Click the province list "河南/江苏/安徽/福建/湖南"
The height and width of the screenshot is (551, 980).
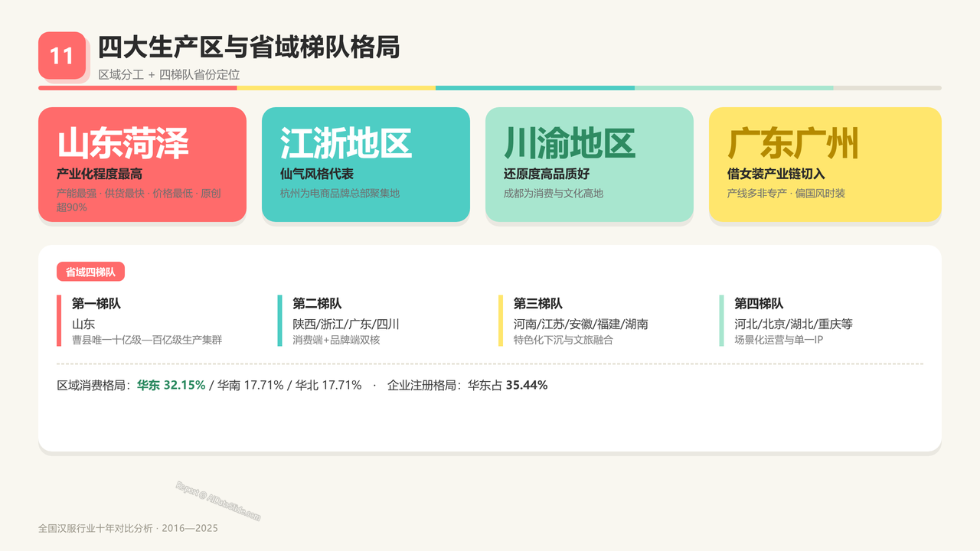(x=581, y=324)
